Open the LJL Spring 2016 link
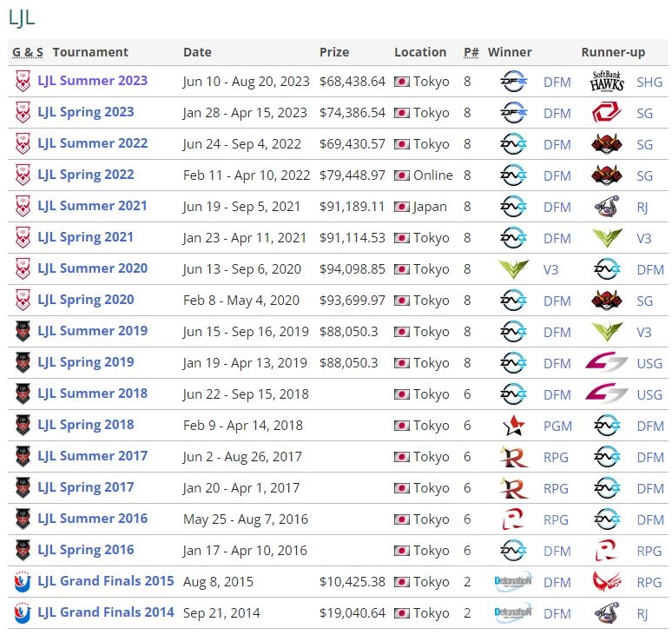This screenshot has width=672, height=635. click(x=86, y=550)
